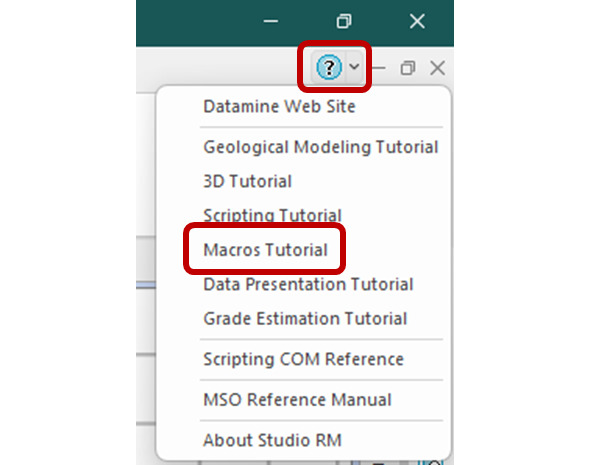The height and width of the screenshot is (465, 591).
Task: Close the inner document window
Action: (x=438, y=68)
